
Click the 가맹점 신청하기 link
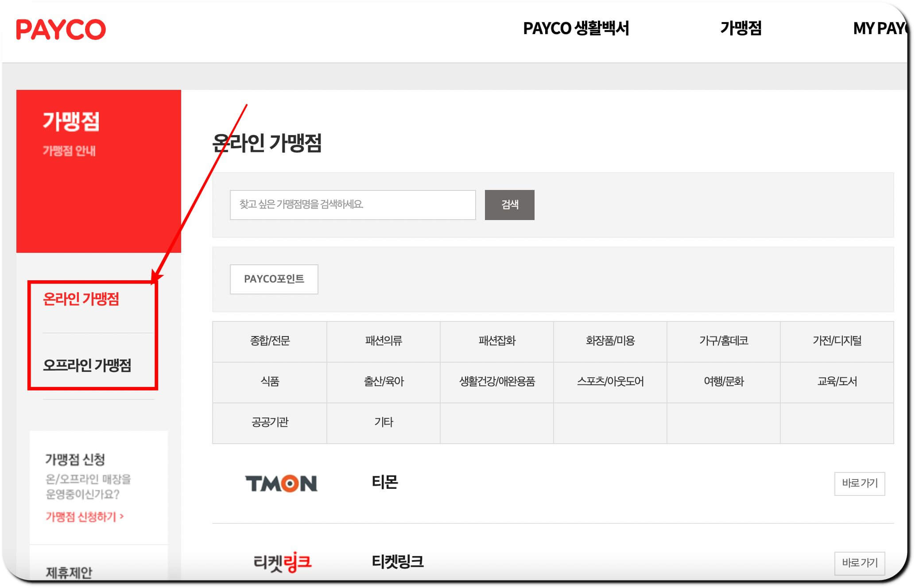click(x=85, y=517)
